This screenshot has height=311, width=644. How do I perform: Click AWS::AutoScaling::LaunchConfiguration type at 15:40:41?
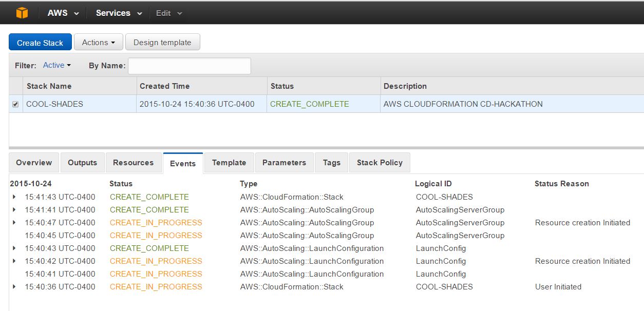(x=312, y=274)
